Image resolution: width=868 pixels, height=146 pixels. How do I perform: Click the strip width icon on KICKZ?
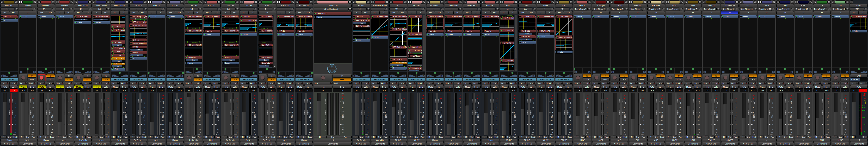391,2
